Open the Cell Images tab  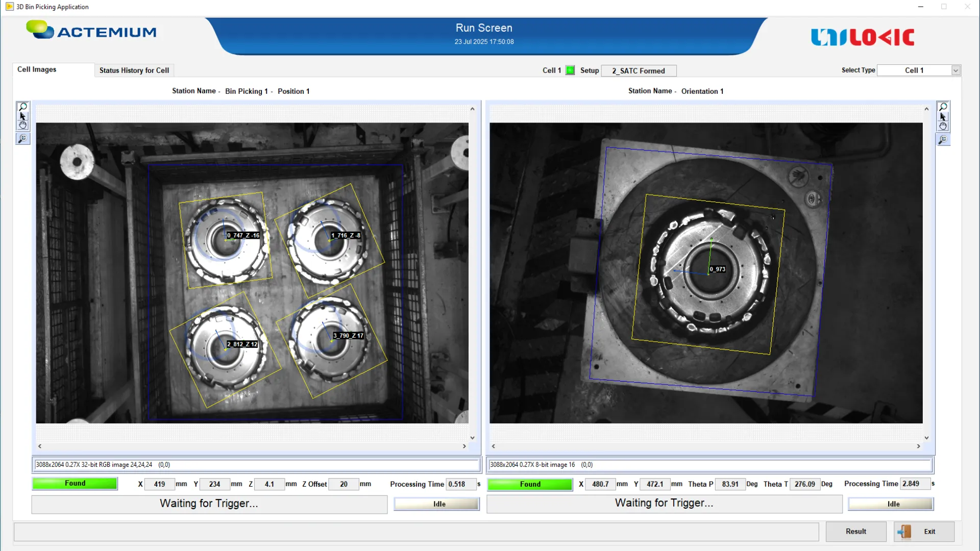tap(37, 69)
